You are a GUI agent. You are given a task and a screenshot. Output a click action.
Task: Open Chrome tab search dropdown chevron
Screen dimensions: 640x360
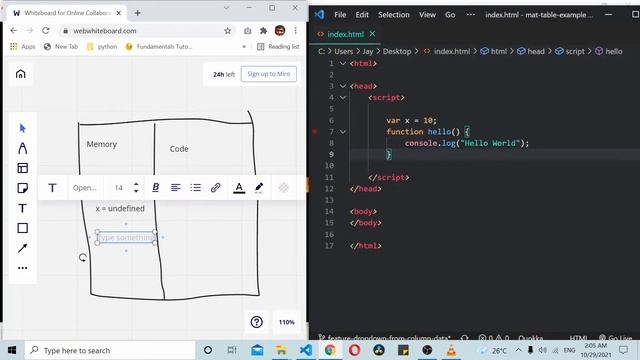[226, 8]
